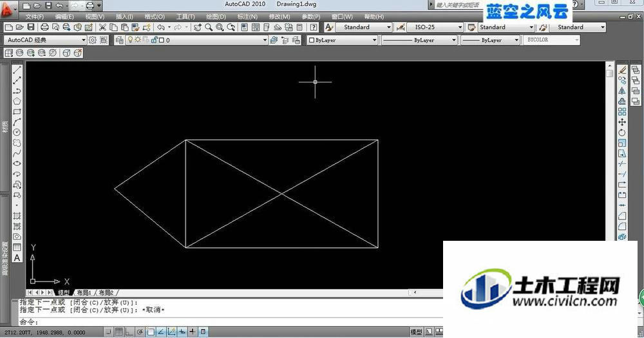
Task: Toggle Grid display in status bar
Action: click(x=119, y=332)
